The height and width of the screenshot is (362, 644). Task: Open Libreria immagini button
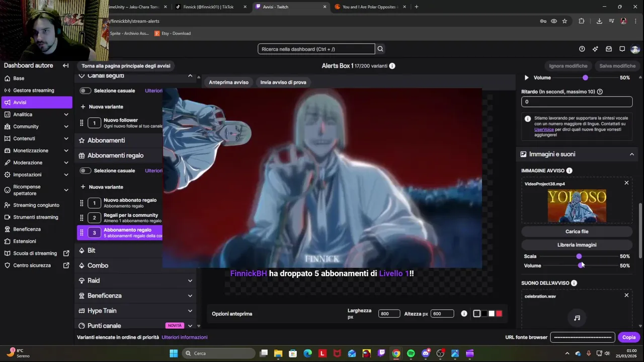click(577, 245)
